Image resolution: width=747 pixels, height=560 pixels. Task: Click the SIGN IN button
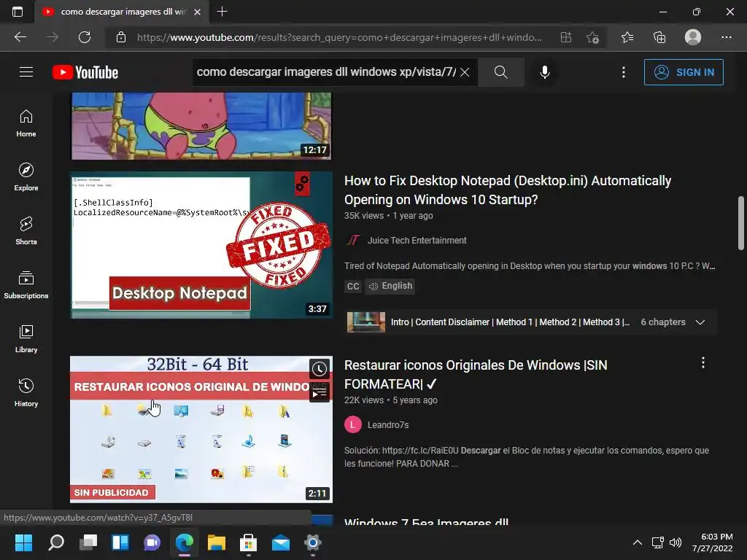point(684,72)
